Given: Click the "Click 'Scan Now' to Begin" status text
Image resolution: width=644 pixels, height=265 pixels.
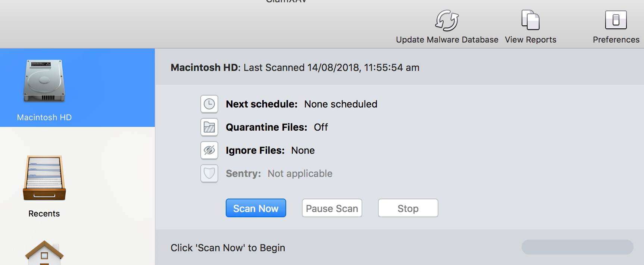Looking at the screenshot, I should (228, 248).
